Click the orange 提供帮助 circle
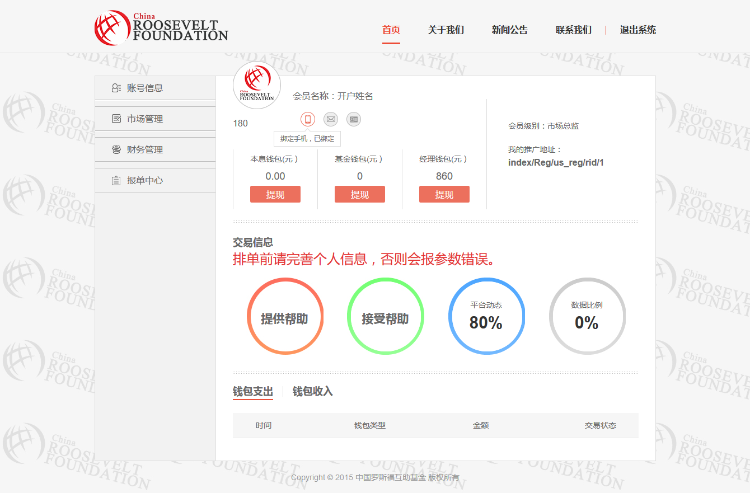The width and height of the screenshot is (750, 493). tap(285, 317)
